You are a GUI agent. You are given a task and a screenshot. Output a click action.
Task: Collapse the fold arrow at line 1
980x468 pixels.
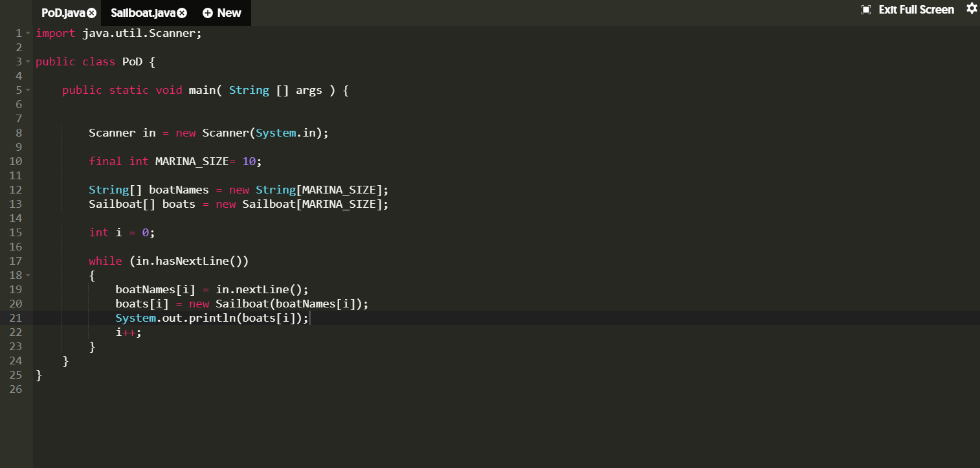[28, 34]
